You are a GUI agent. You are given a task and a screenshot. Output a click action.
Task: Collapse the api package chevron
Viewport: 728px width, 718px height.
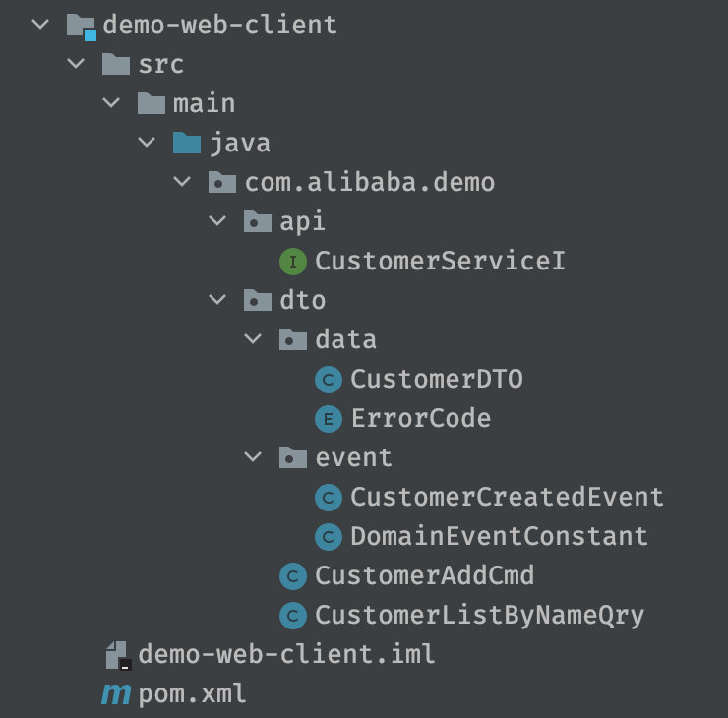217,220
